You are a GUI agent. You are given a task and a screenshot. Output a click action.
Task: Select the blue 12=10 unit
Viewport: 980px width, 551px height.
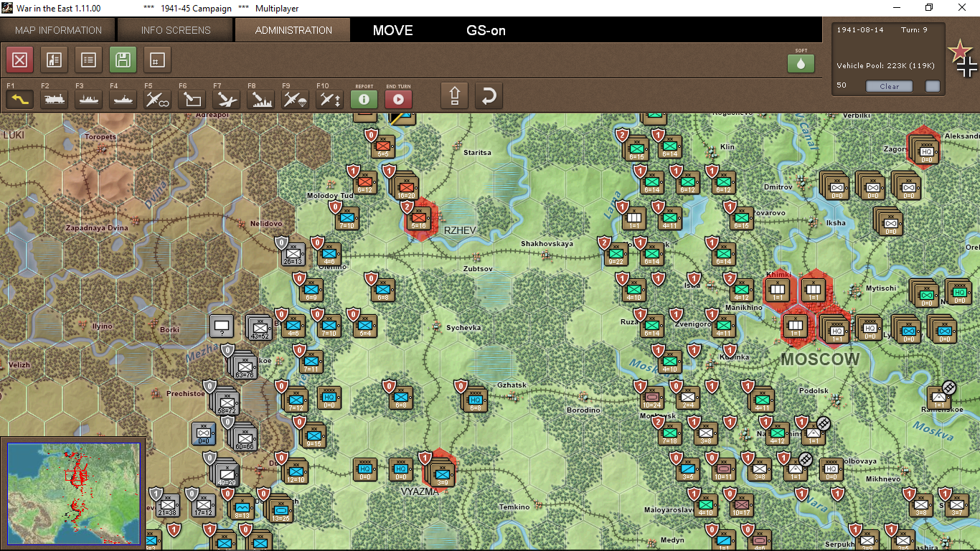point(296,471)
